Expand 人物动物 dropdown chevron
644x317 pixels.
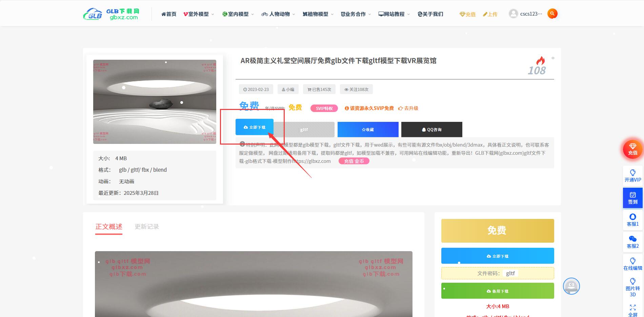click(x=294, y=14)
